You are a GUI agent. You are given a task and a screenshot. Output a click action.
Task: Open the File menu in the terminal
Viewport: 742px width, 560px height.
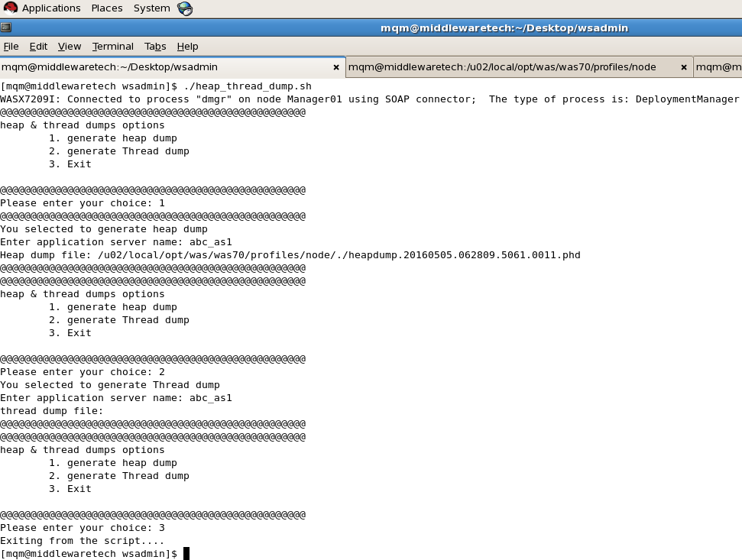(x=11, y=46)
